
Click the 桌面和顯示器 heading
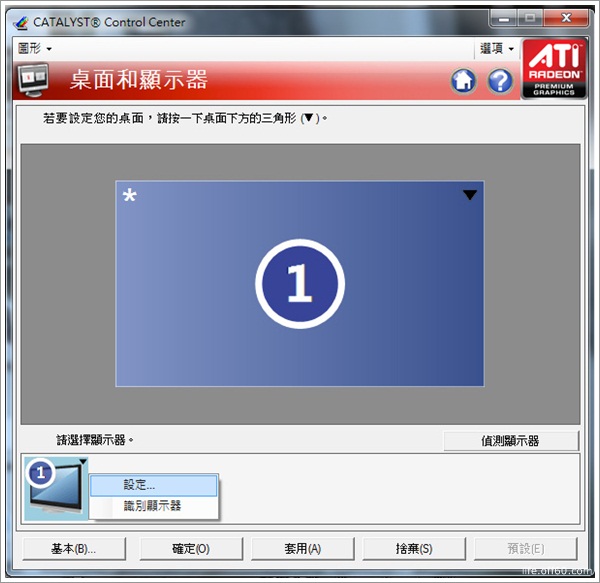[x=139, y=80]
